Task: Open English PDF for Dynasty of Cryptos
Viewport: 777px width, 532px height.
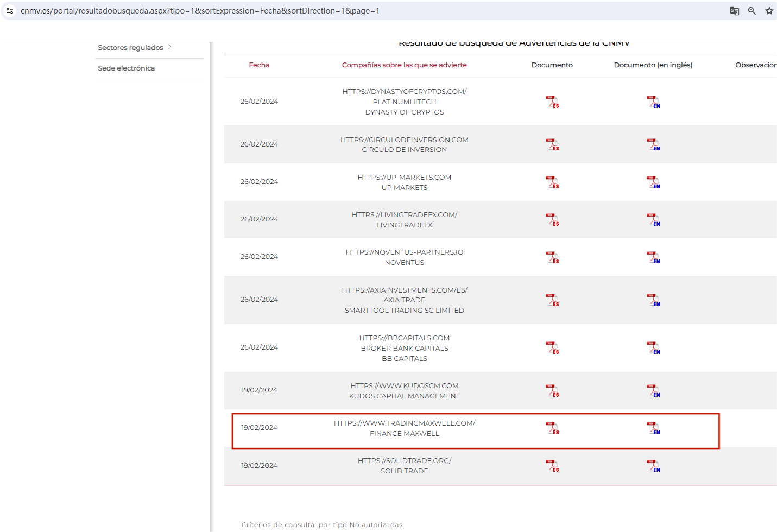Action: click(653, 102)
